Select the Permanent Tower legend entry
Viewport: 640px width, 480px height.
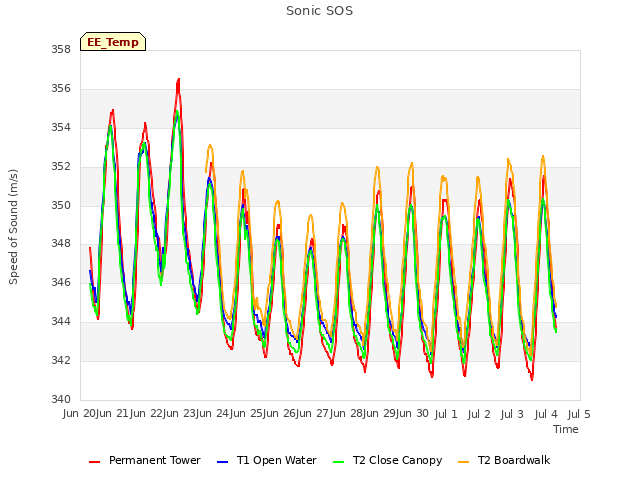[x=145, y=460]
